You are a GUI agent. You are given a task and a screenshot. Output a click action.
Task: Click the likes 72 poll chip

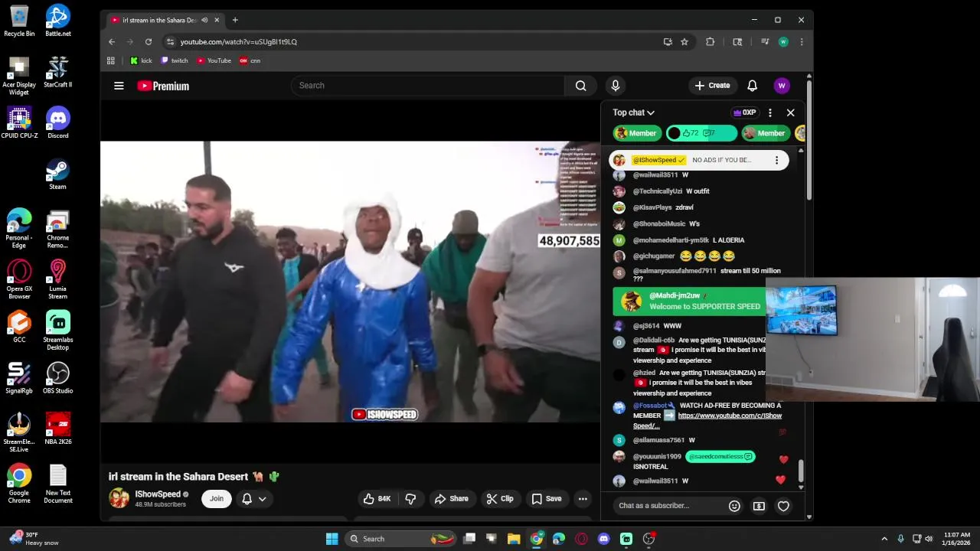click(701, 133)
